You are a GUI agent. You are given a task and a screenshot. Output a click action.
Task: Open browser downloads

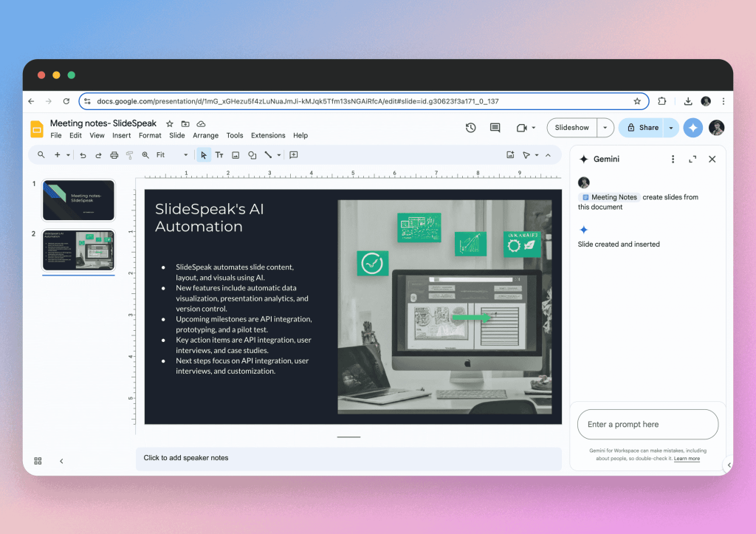pos(688,101)
